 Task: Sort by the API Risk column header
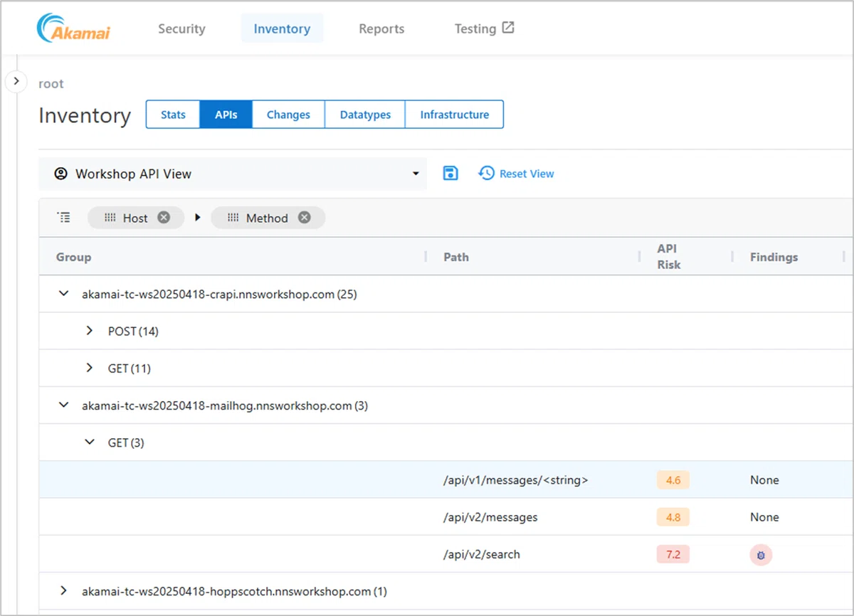669,257
